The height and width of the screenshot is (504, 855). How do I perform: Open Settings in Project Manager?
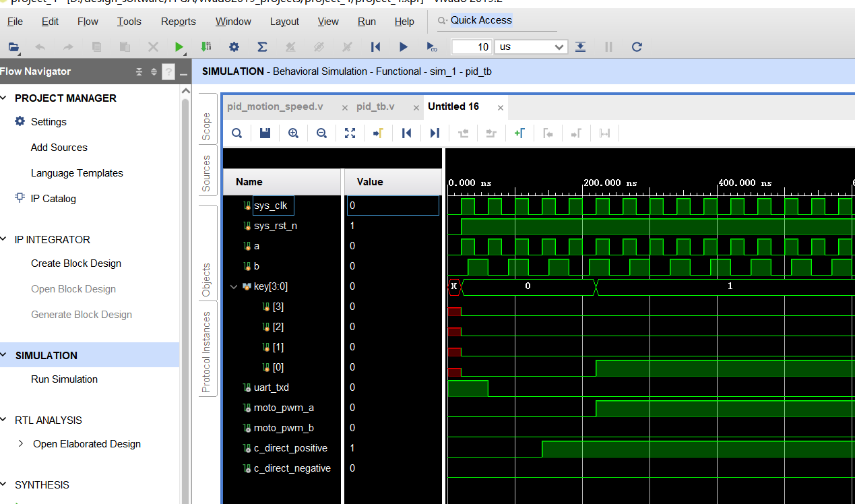coord(49,122)
